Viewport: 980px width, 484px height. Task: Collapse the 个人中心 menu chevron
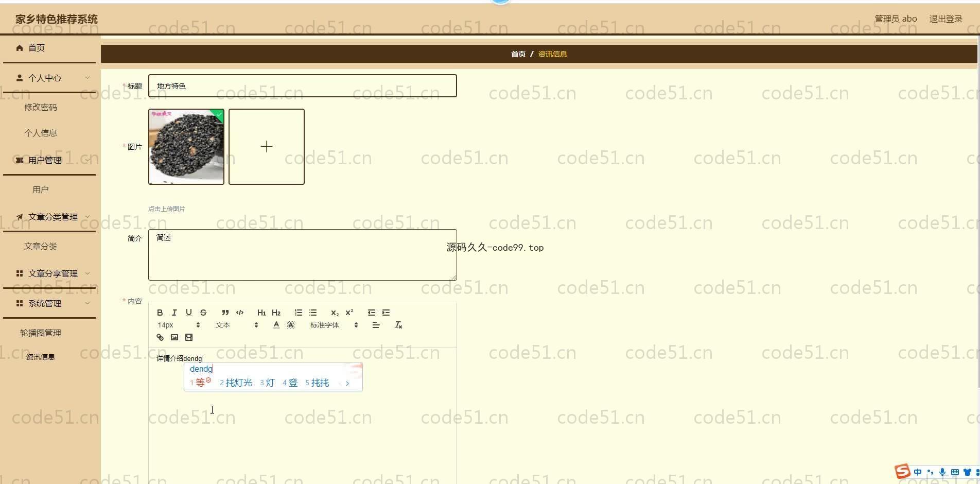coord(87,78)
